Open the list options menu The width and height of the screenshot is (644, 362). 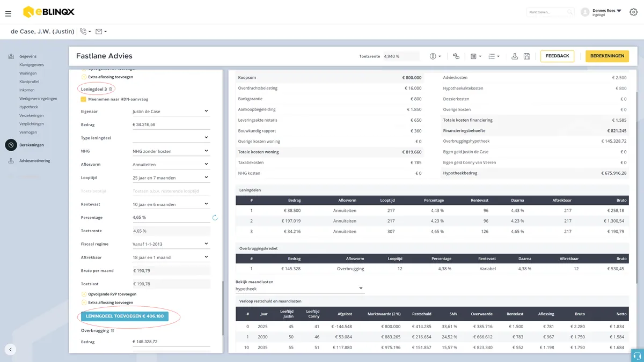tap(494, 56)
